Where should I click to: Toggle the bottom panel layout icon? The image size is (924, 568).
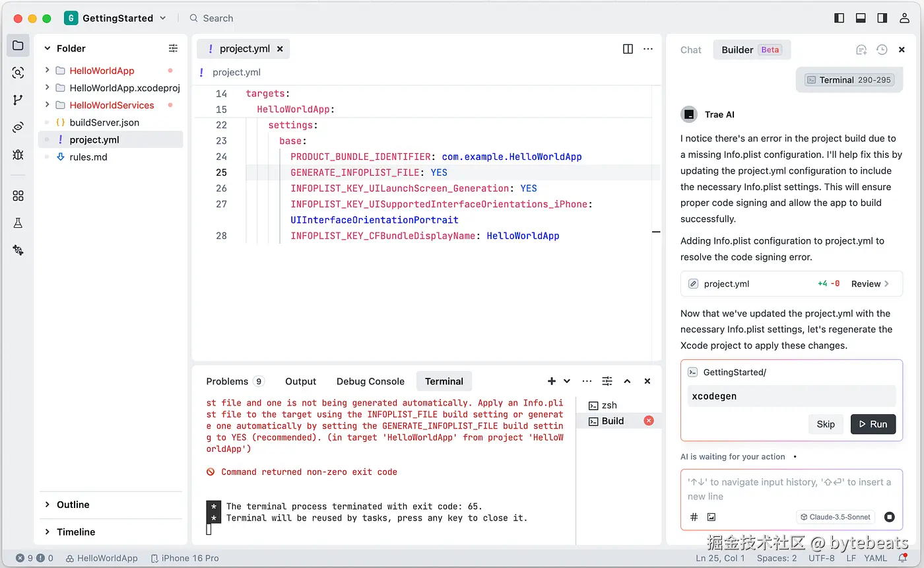[x=861, y=18]
